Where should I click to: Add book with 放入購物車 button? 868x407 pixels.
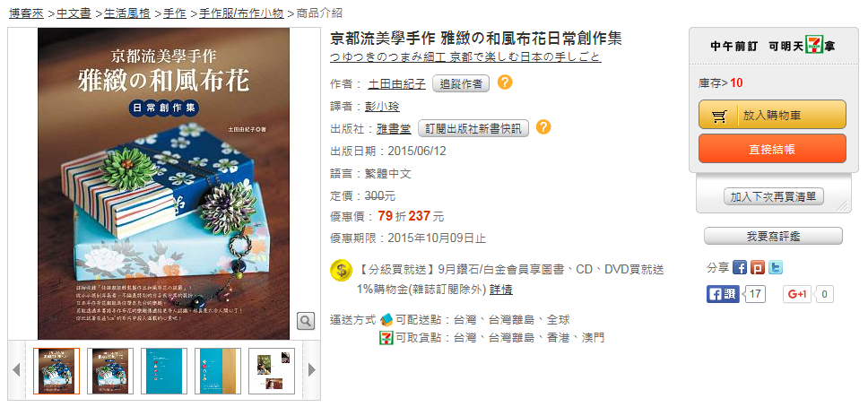click(772, 115)
